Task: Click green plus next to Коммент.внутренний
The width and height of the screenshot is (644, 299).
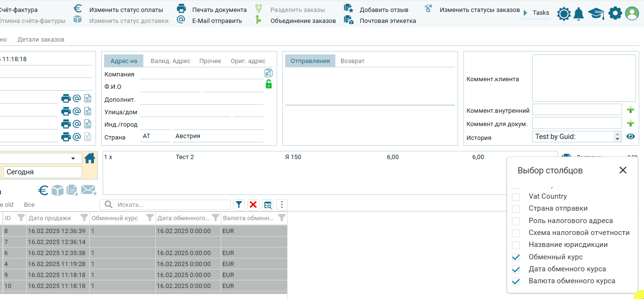Action: (631, 110)
